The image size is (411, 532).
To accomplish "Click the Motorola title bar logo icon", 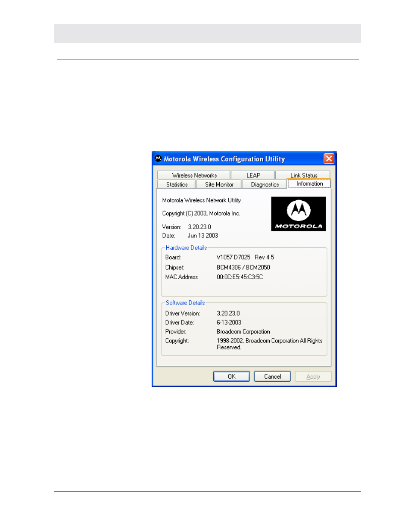I will pyautogui.click(x=158, y=159).
